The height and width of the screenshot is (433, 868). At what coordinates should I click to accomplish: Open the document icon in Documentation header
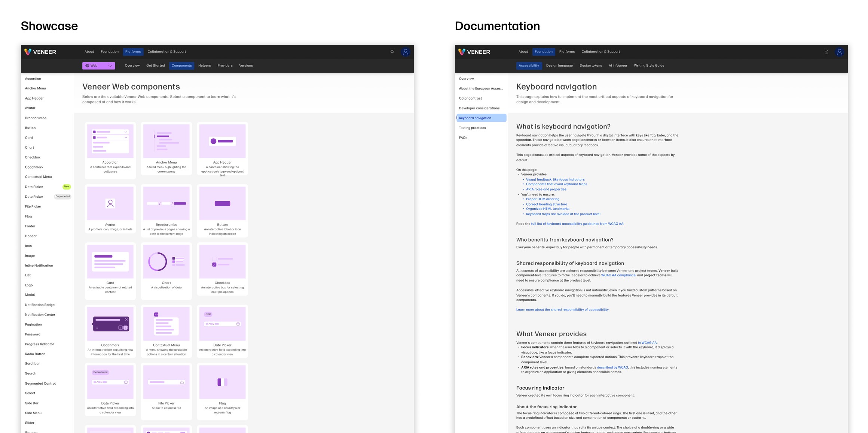(826, 52)
